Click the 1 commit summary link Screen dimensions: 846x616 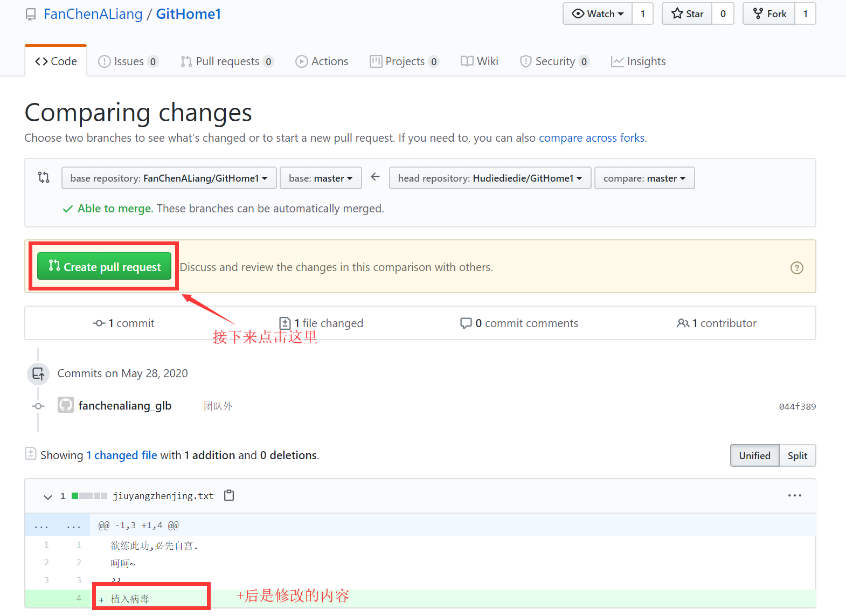tap(124, 323)
